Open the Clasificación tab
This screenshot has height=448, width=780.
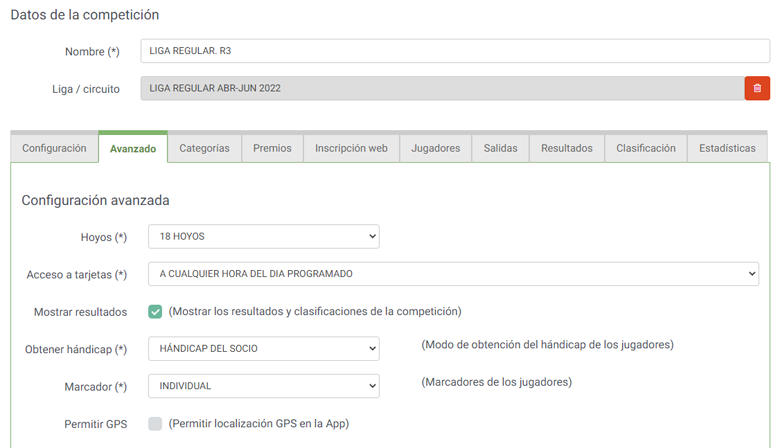tap(645, 148)
